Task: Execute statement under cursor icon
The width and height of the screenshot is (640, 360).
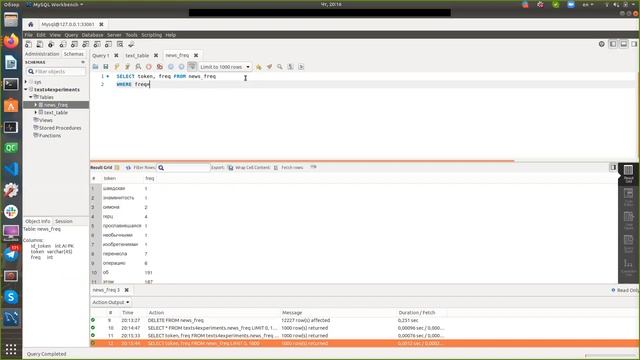Action: click(x=127, y=67)
